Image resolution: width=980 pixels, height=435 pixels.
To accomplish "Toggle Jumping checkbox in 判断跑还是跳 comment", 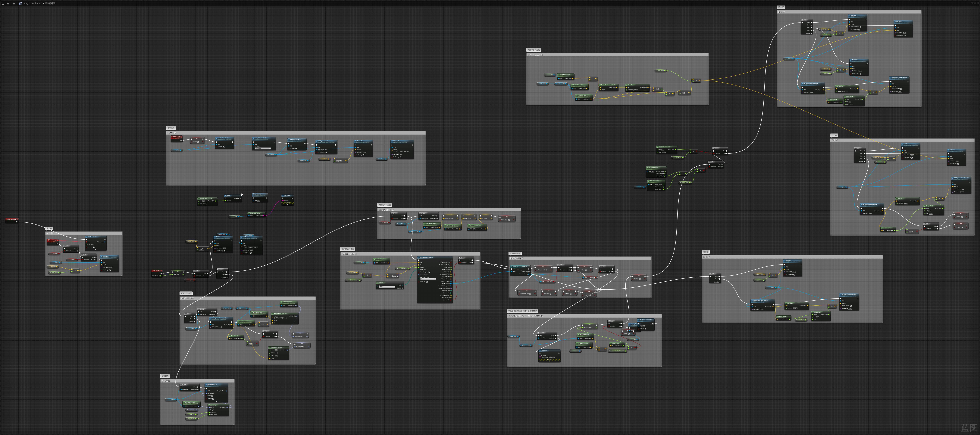I will (590, 295).
